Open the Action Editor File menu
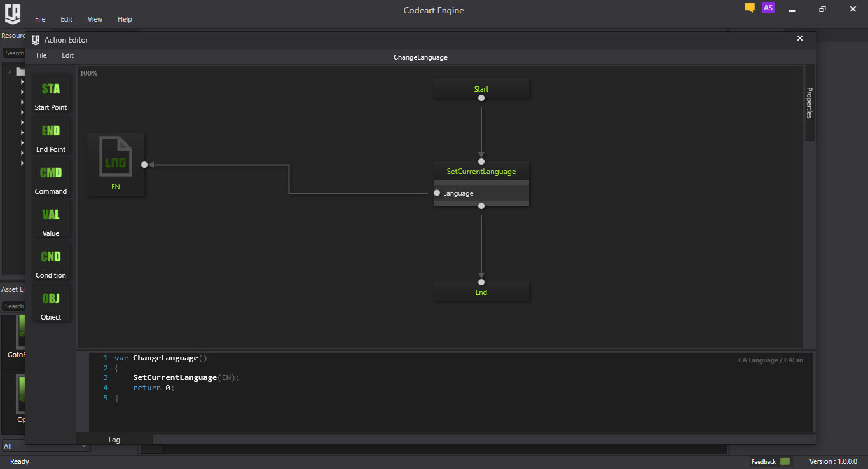The height and width of the screenshot is (469, 868). tap(41, 56)
